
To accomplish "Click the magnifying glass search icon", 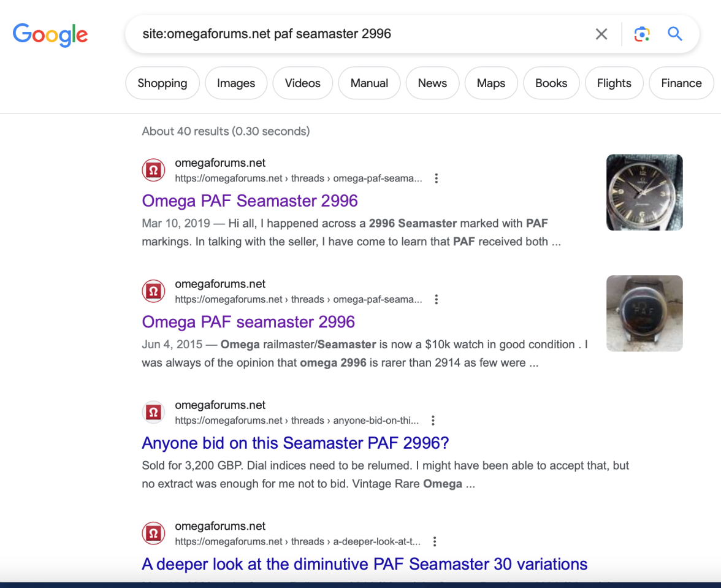I will click(x=674, y=34).
